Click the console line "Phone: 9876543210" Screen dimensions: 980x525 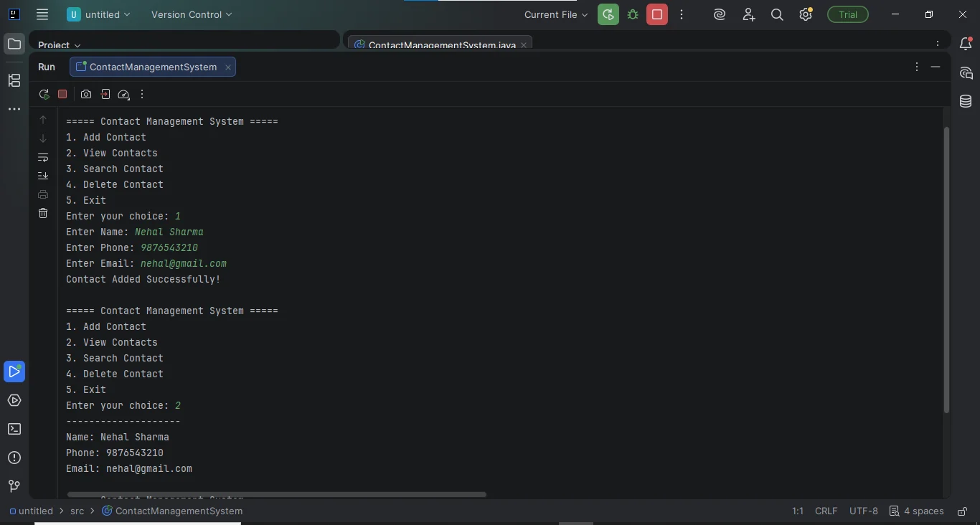[x=115, y=453]
